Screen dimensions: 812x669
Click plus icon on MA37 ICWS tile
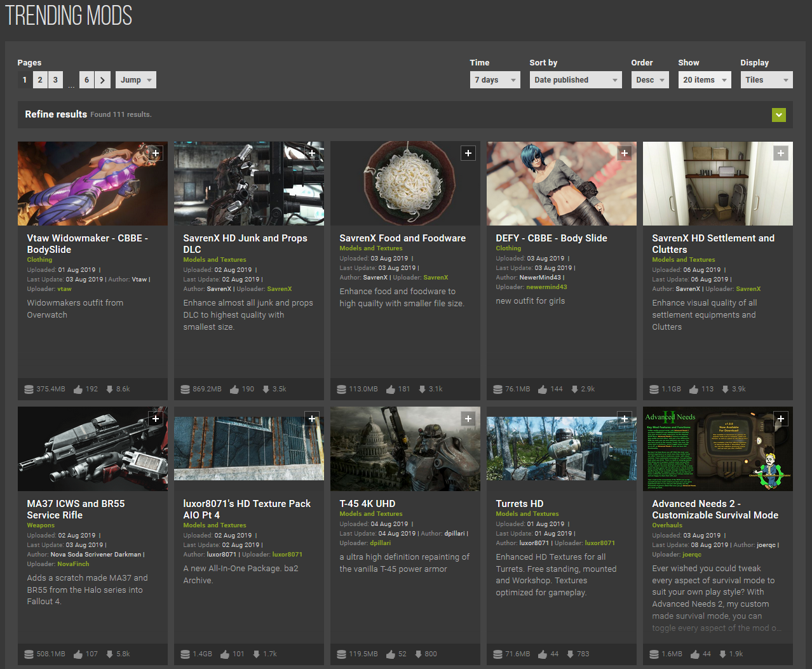(x=156, y=419)
